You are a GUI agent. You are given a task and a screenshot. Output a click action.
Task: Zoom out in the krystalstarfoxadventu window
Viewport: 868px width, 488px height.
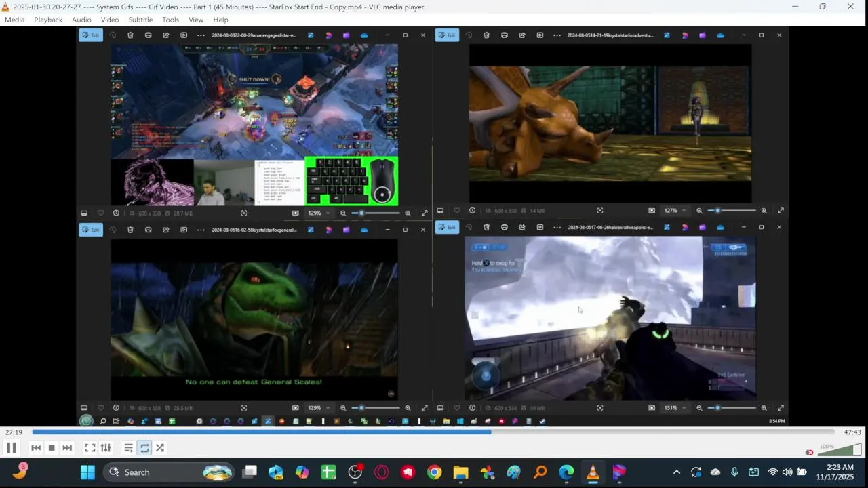tap(699, 211)
